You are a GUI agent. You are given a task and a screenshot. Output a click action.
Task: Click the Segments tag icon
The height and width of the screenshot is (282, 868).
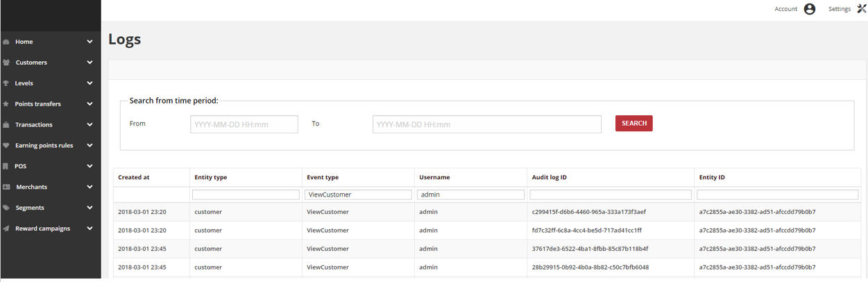coord(6,208)
